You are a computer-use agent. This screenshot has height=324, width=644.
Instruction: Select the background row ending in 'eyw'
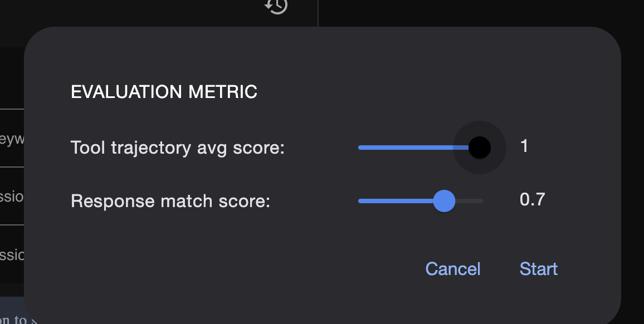click(12, 138)
